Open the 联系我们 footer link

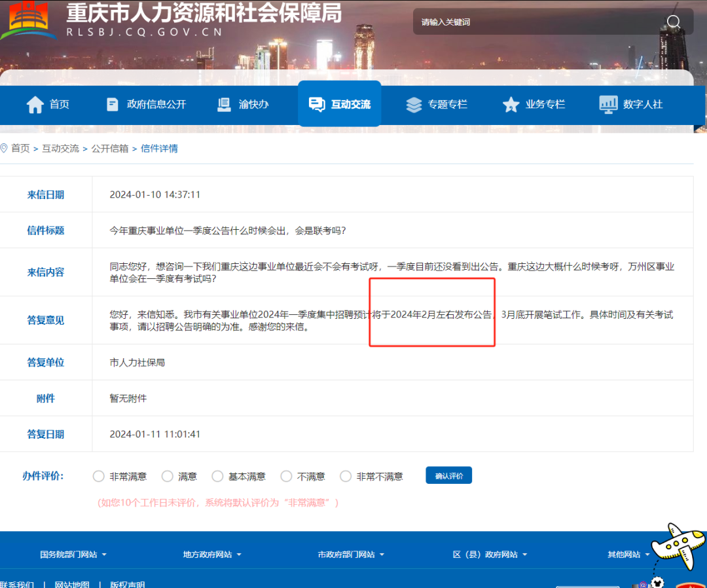[x=17, y=584]
